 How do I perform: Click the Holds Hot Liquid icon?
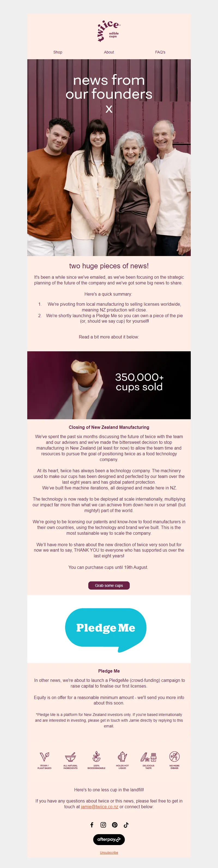click(x=122, y=759)
